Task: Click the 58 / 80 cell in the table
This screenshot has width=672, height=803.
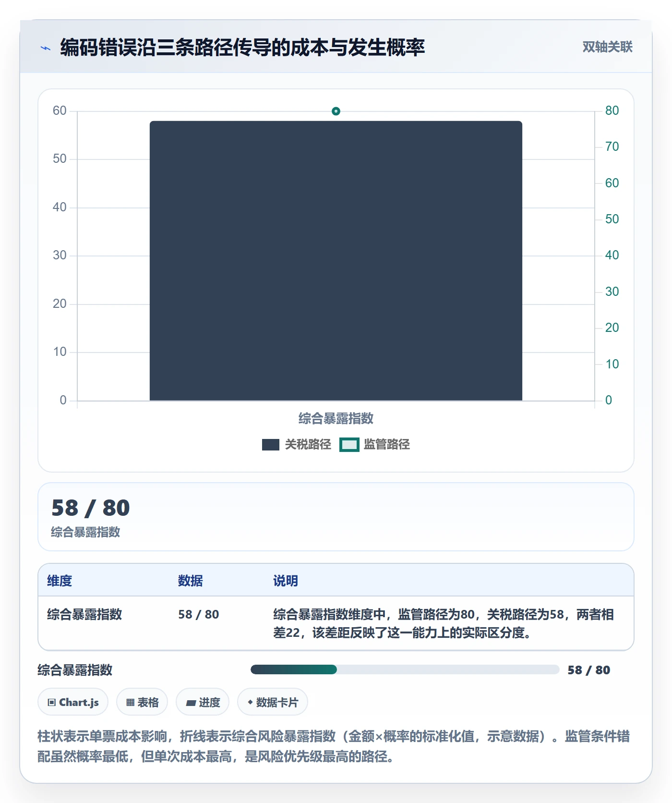Action: (199, 614)
